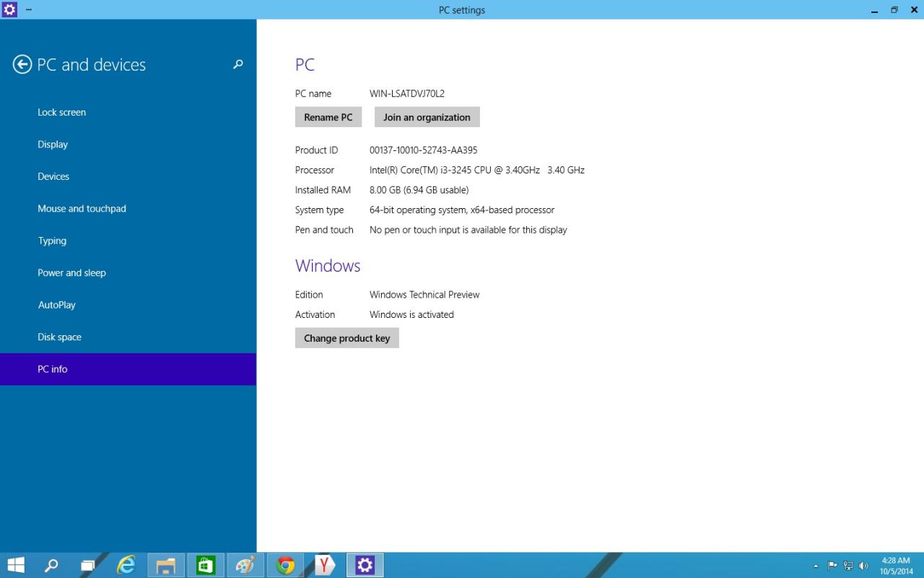This screenshot has width=924, height=578.
Task: Open Paint from the taskbar
Action: pos(245,565)
